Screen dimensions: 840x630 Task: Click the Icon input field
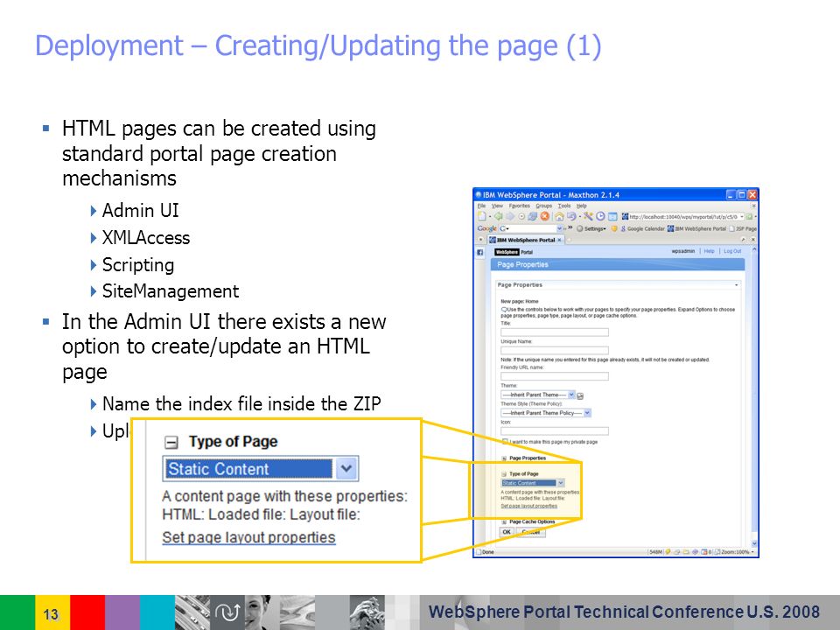coord(555,431)
